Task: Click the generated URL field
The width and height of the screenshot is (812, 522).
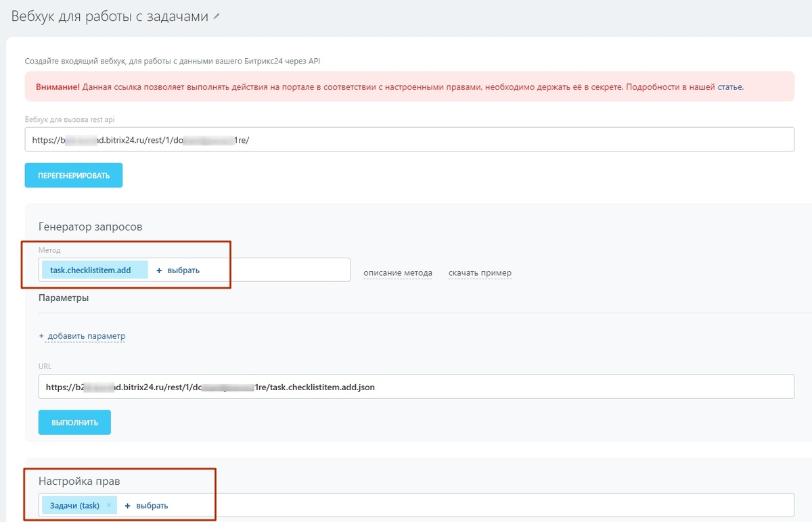Action: 416,387
